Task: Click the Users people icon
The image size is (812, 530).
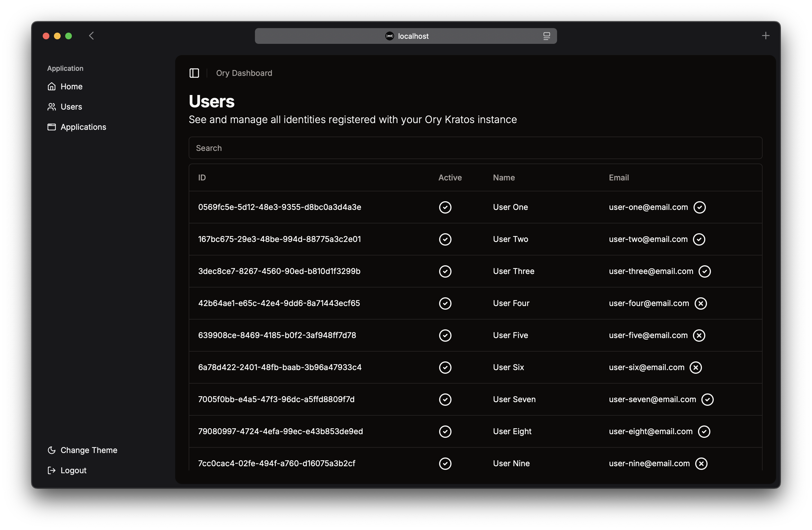Action: click(51, 107)
